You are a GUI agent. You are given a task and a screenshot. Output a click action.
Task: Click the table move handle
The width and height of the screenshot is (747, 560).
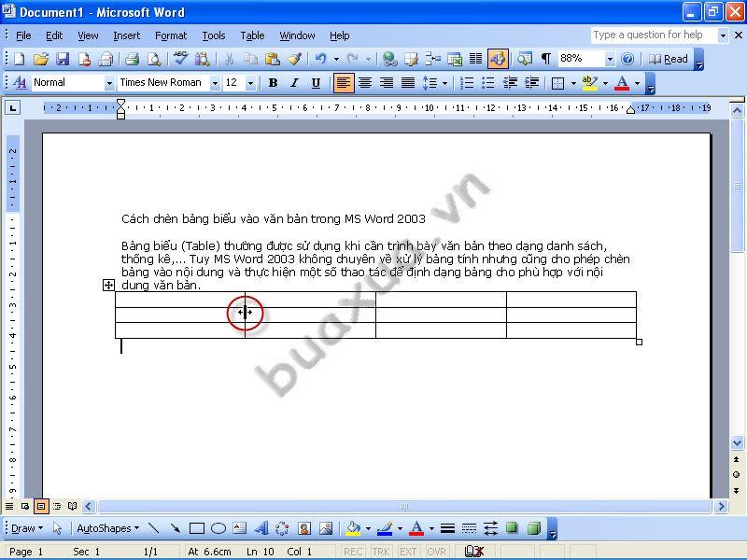point(108,285)
